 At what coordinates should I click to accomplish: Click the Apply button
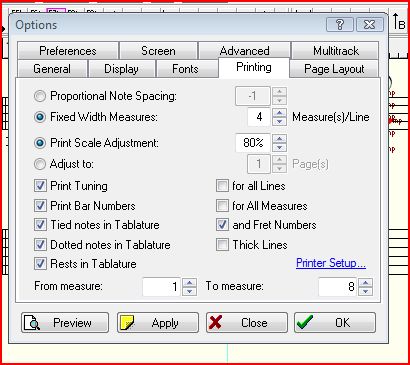tap(158, 322)
